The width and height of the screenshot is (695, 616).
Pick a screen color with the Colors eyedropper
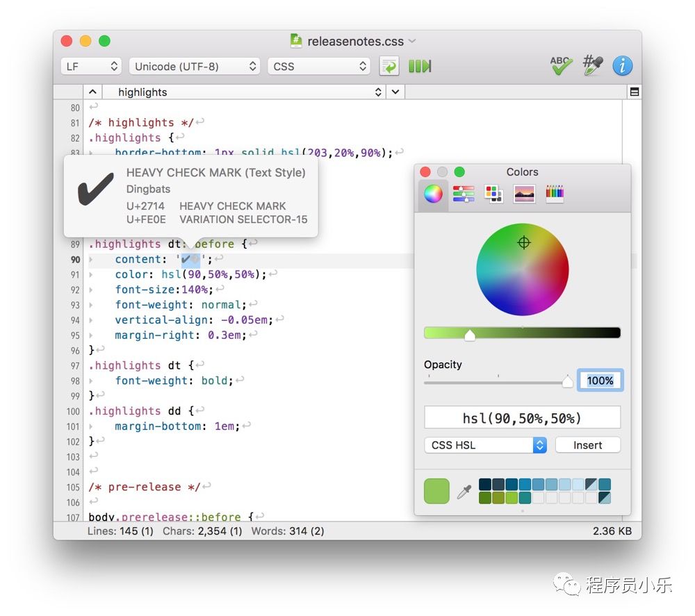pyautogui.click(x=464, y=492)
